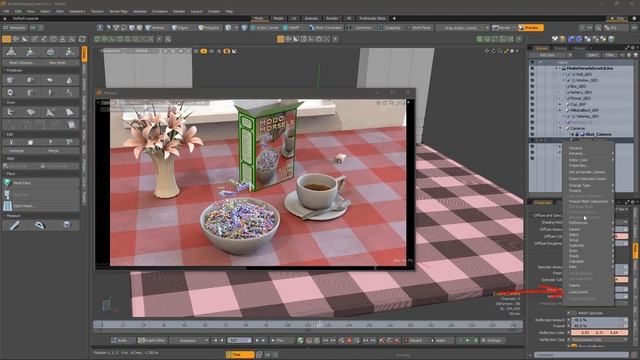Open the Animated dropdown on timeline bar

point(189,340)
